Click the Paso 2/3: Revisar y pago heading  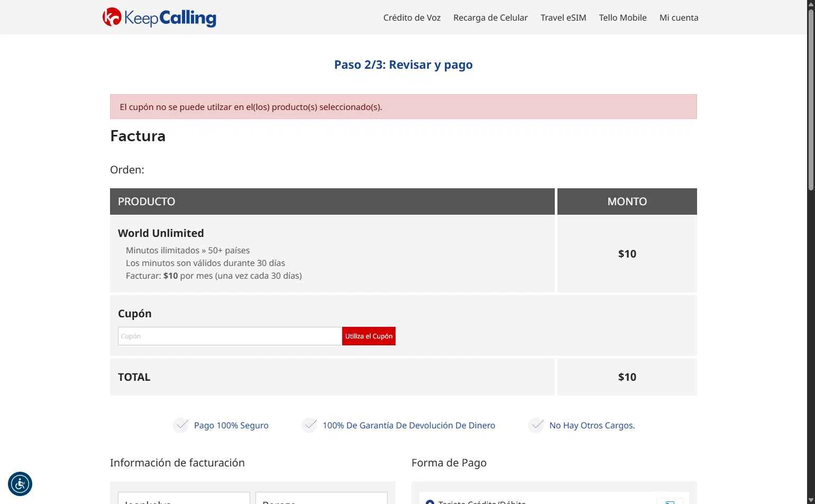pyautogui.click(x=404, y=65)
